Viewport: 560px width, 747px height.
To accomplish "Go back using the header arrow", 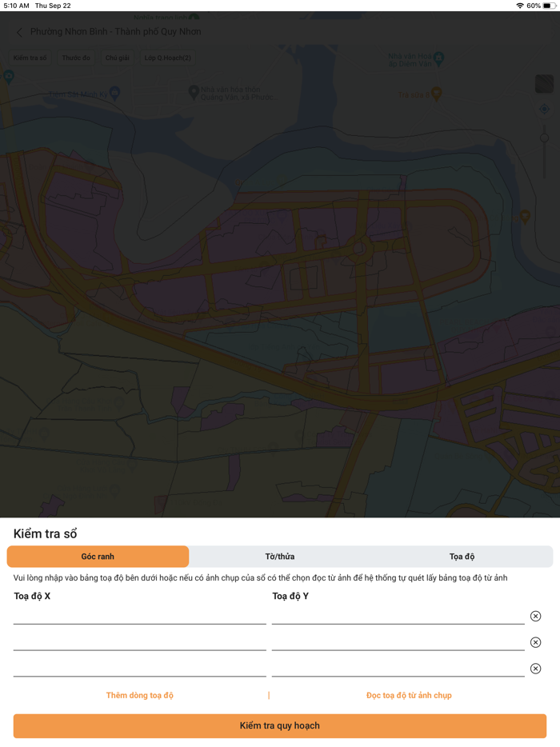I will tap(19, 33).
